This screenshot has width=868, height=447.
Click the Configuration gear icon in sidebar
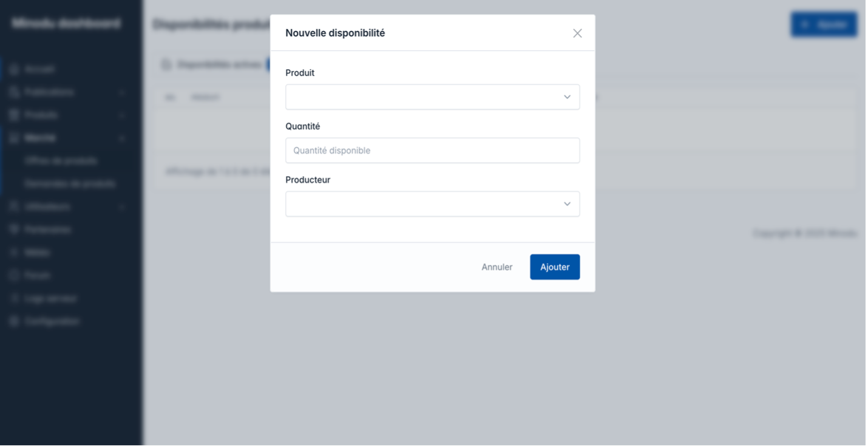15,322
